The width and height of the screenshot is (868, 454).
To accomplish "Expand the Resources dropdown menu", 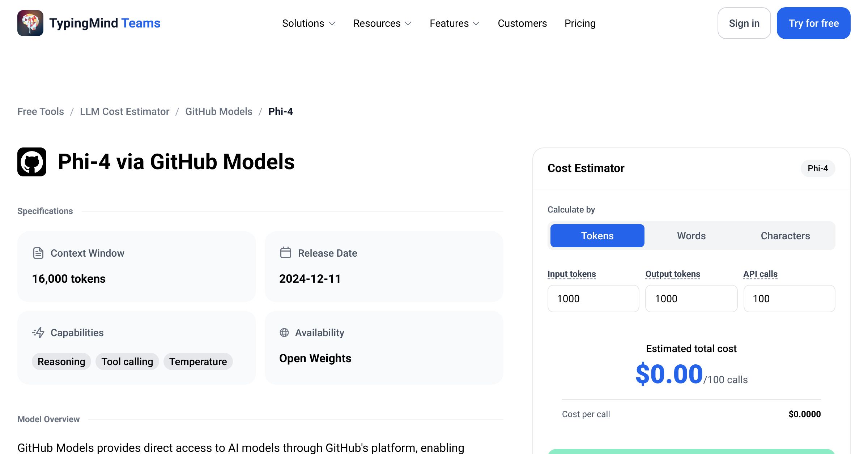I will point(383,23).
